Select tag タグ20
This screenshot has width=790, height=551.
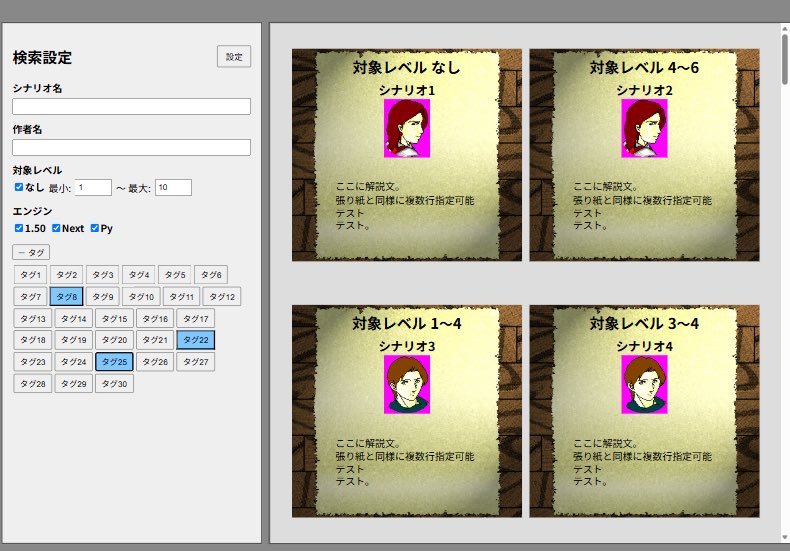coord(114,340)
